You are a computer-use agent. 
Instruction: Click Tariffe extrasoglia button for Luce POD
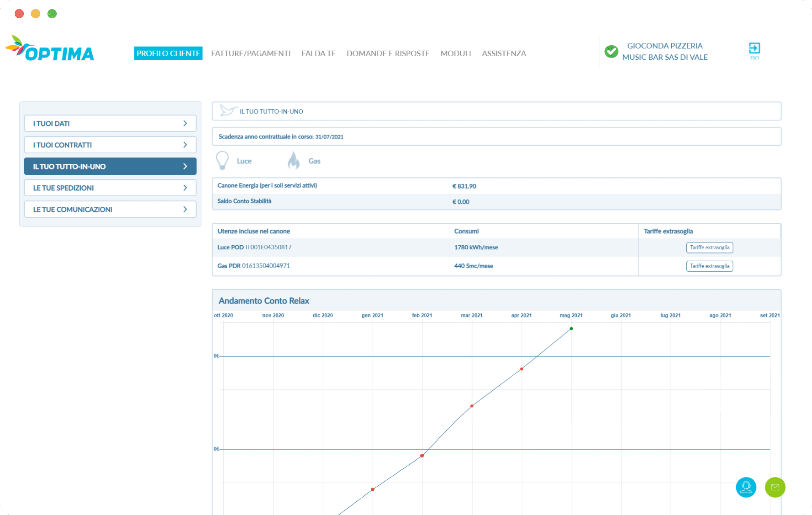pyautogui.click(x=709, y=247)
